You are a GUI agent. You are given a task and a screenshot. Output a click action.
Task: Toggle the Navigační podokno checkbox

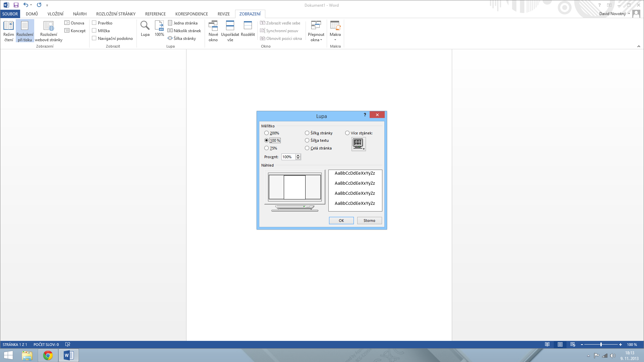(94, 38)
